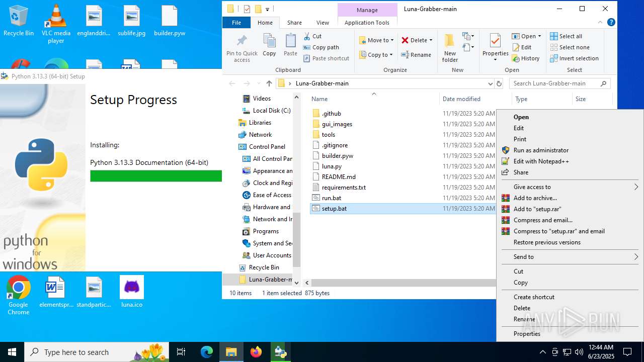Open luna.ico on the desktop
Viewport: 644px width, 362px height.
point(132,292)
